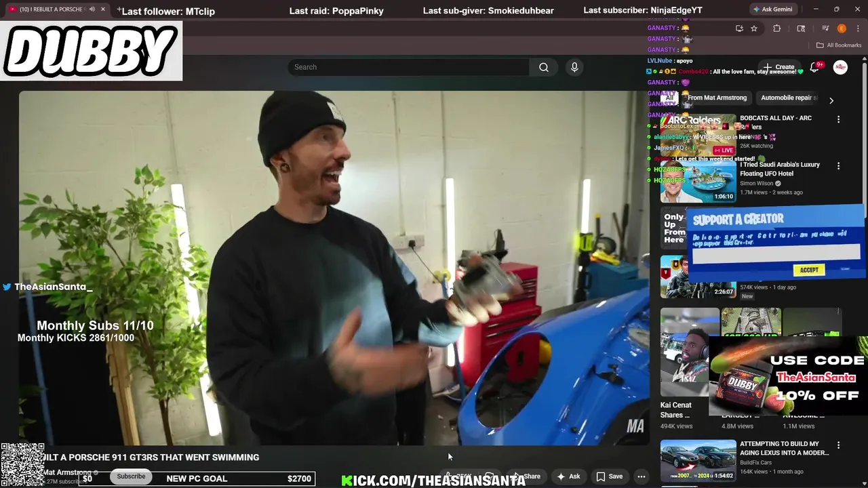
Task: Open Saudi Arabia floating hotel thumbnail
Action: (x=698, y=182)
